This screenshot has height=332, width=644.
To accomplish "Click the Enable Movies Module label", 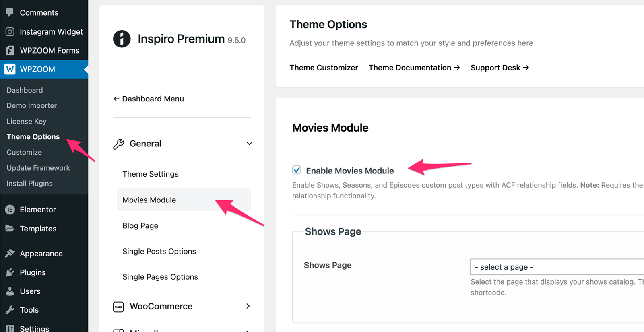I will (x=350, y=171).
